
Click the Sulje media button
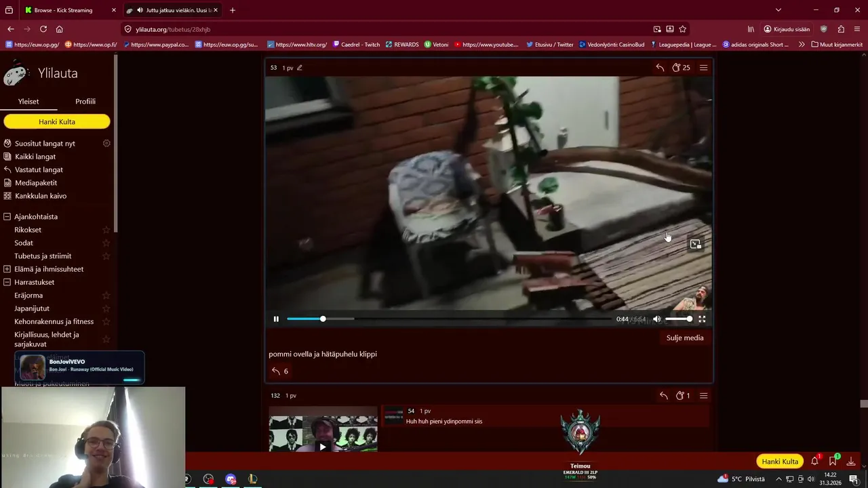[x=685, y=338]
